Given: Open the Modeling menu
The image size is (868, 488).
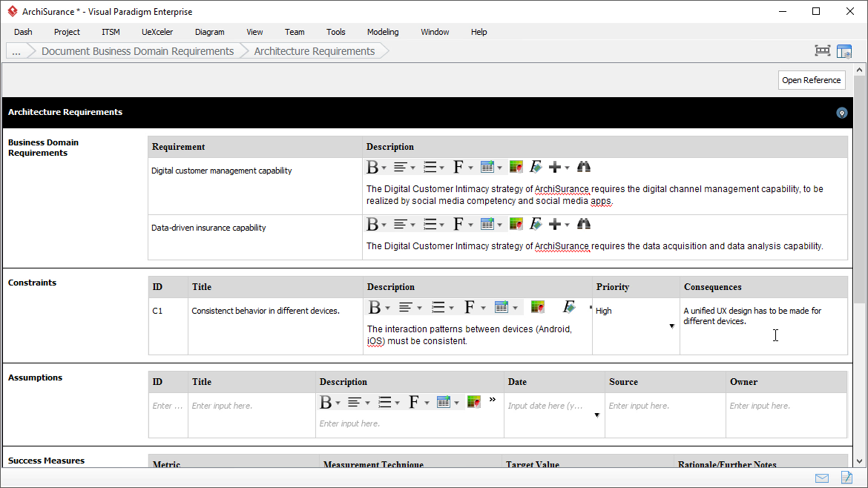Looking at the screenshot, I should (x=383, y=32).
